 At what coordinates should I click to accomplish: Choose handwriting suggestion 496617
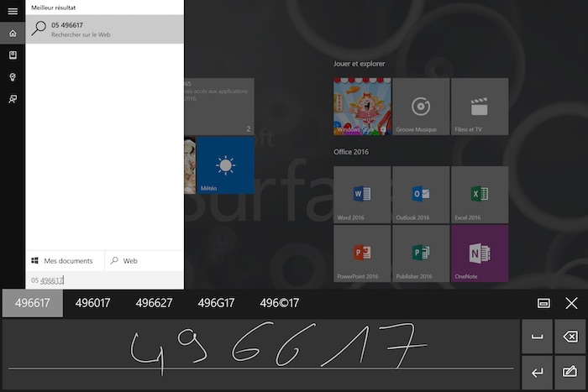33,303
